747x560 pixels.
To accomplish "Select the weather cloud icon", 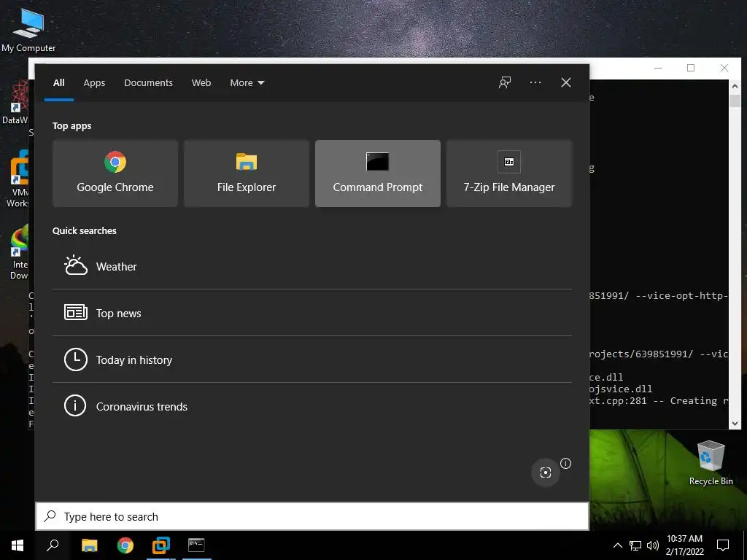I will click(x=76, y=265).
